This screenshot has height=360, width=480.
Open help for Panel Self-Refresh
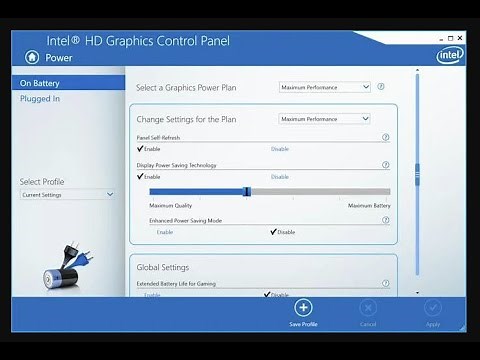pos(386,137)
